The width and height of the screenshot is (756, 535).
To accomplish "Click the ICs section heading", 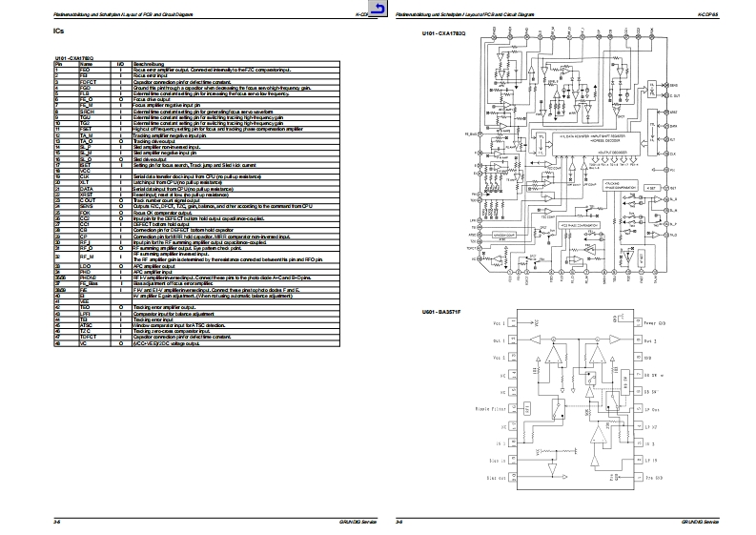I will click(59, 32).
